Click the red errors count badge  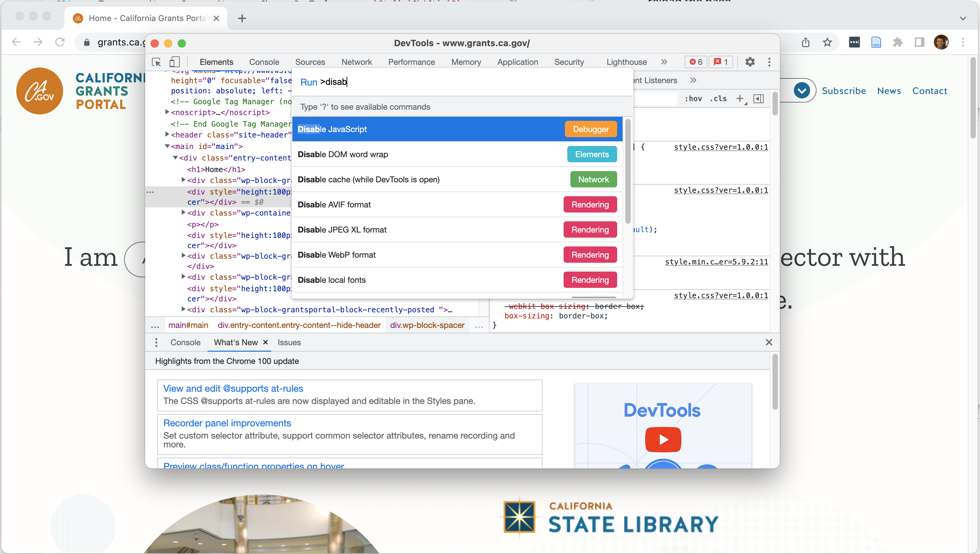pos(696,62)
